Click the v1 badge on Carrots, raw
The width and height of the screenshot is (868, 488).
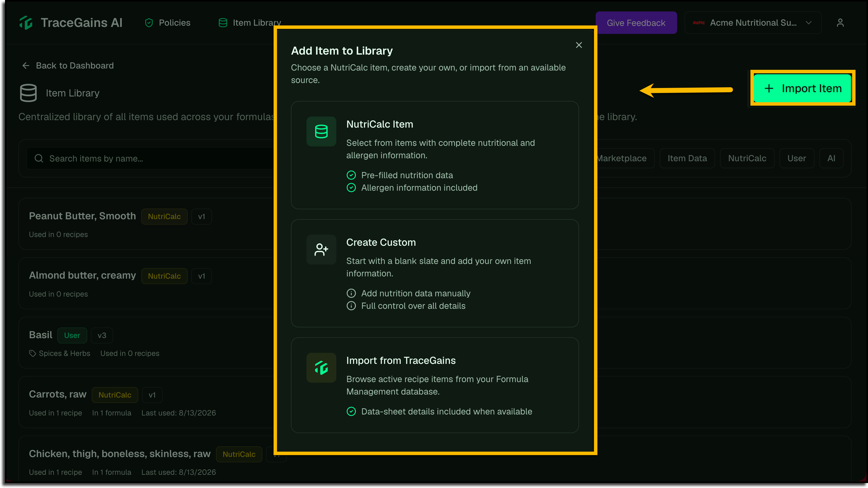pyautogui.click(x=152, y=395)
